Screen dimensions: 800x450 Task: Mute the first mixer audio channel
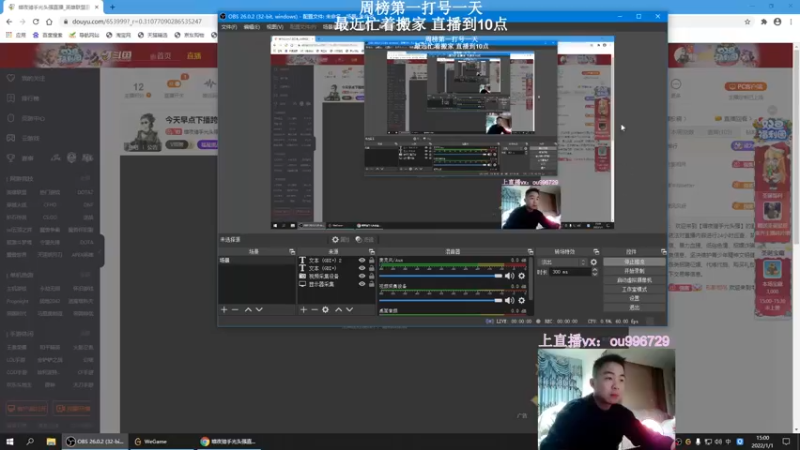tap(509, 276)
